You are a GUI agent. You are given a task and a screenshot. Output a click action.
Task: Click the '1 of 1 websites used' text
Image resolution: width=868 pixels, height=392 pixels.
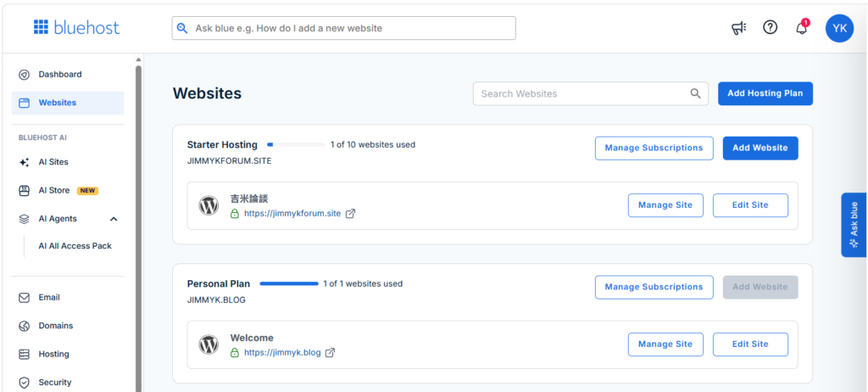point(363,284)
